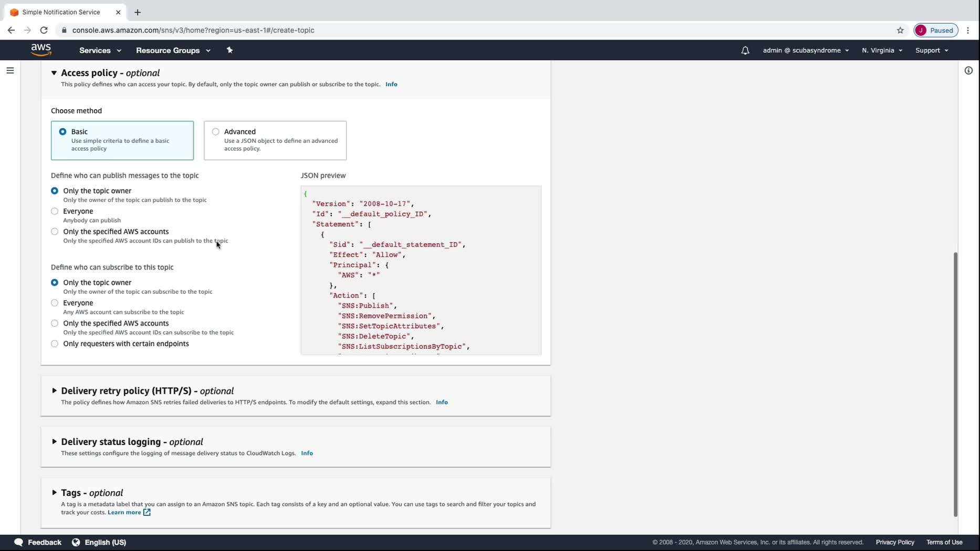Expand Delivery status logging section
Image resolution: width=980 pixels, height=551 pixels.
click(x=54, y=442)
